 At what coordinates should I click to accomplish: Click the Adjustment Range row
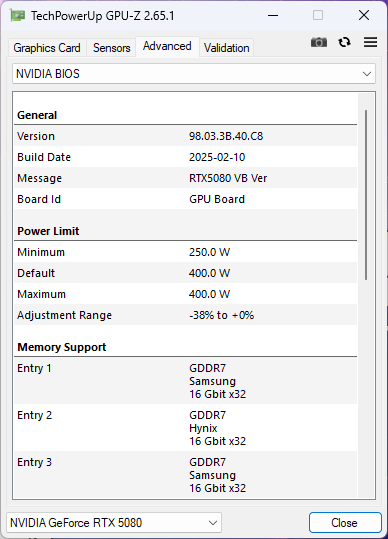186,315
